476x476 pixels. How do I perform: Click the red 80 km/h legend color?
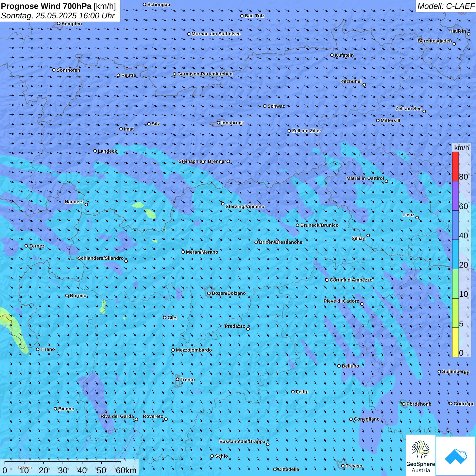(x=455, y=166)
